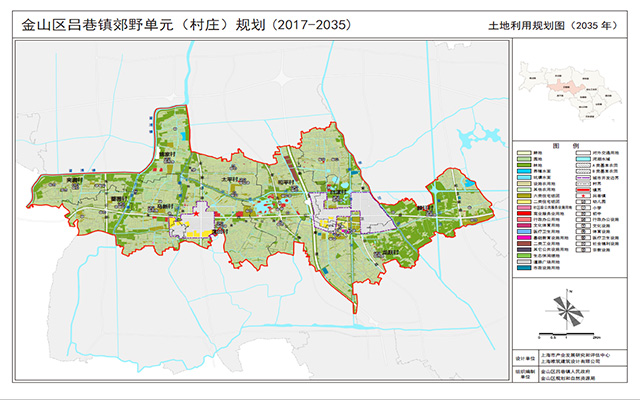This screenshot has height=400, width=640.
Task: Pick the pale yellow 耕地 legend swatch
Action: (x=524, y=153)
